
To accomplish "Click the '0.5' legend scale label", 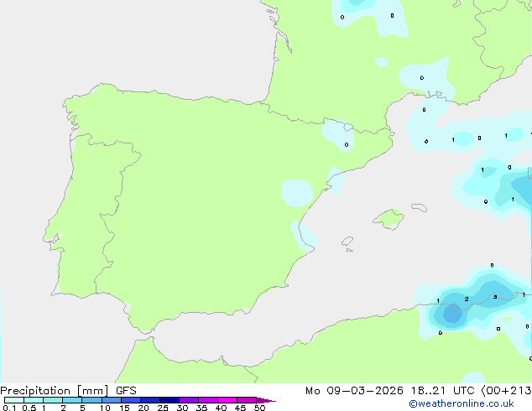I will tap(29, 408).
